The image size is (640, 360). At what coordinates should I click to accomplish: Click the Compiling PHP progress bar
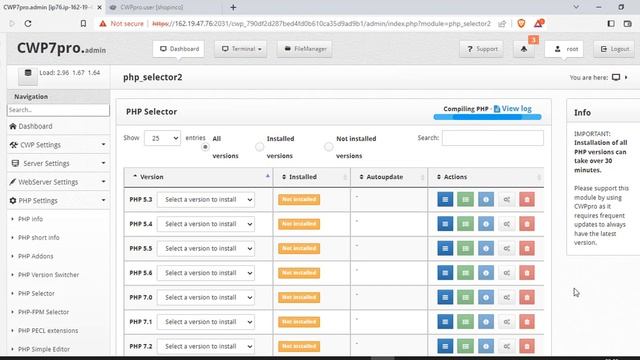[487, 117]
